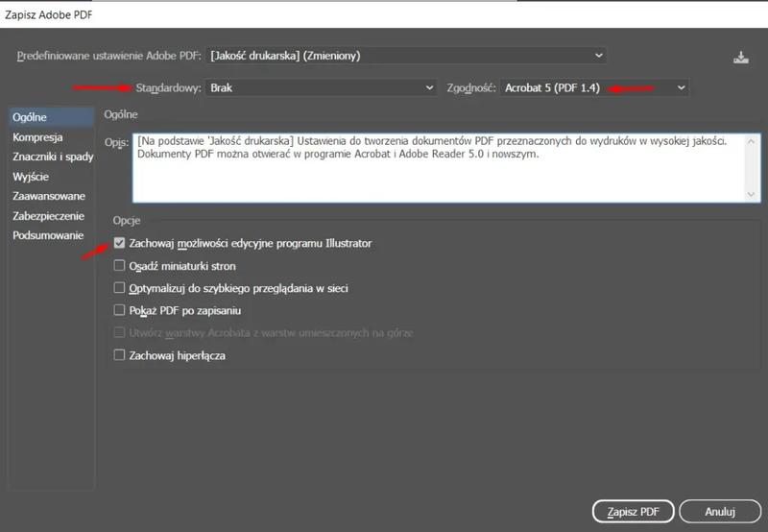This screenshot has width=768, height=532.
Task: Check Pokaż PDF po zapisaniu option
Action: click(119, 311)
